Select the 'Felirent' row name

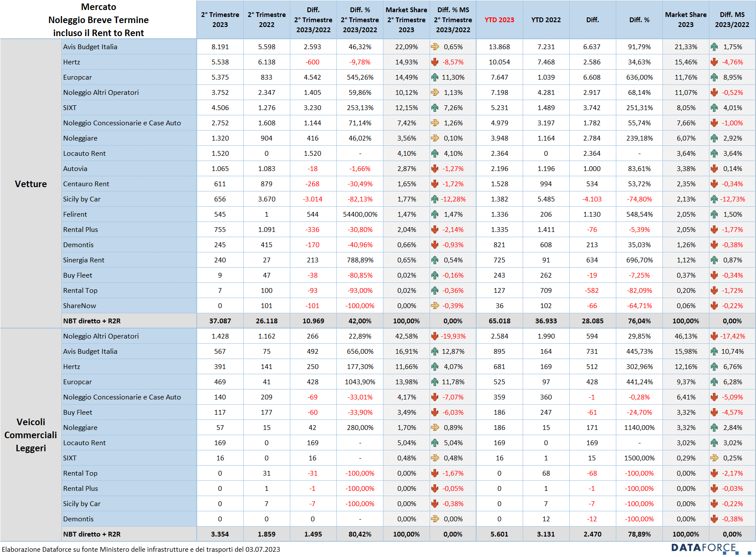pos(75,214)
